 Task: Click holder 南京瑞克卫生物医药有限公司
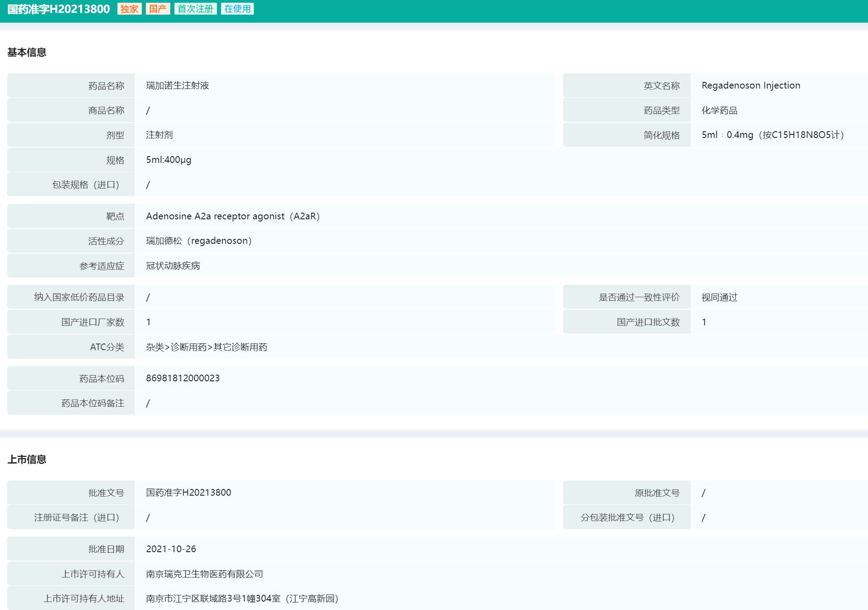point(205,574)
